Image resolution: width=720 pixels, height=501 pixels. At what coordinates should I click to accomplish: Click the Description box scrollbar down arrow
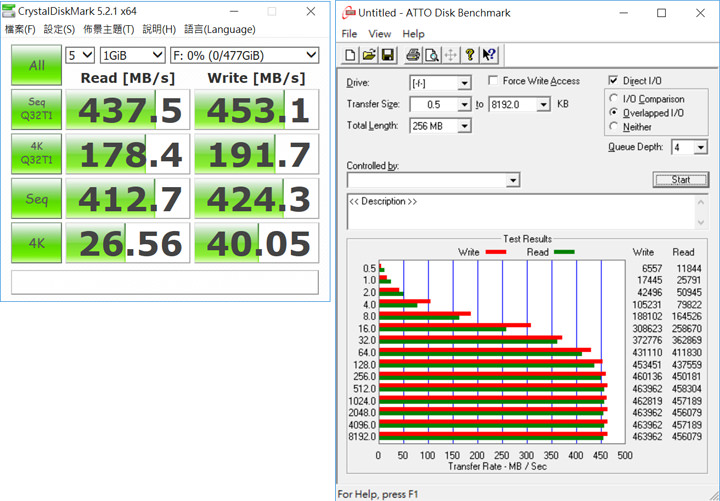(x=701, y=223)
